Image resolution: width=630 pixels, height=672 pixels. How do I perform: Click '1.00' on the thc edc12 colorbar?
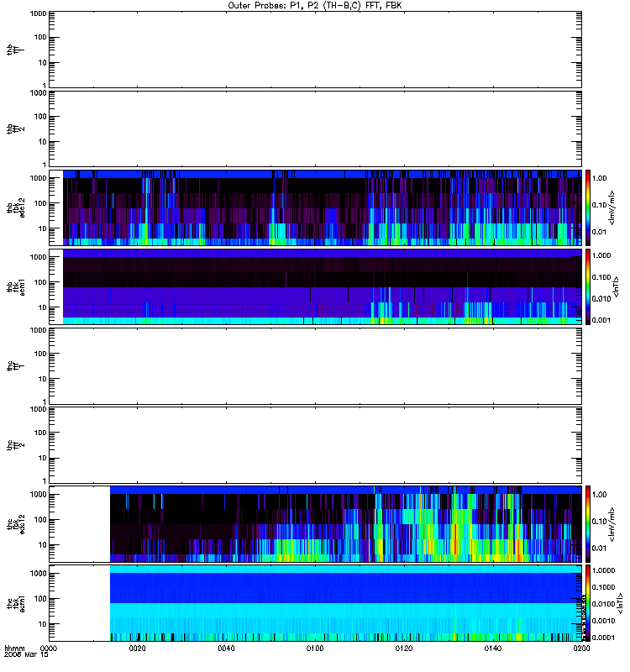599,495
